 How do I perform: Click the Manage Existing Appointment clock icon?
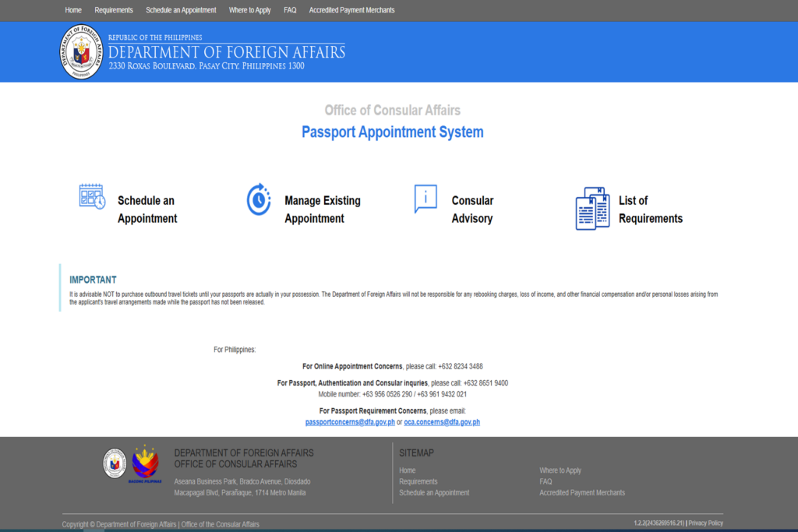[259, 199]
